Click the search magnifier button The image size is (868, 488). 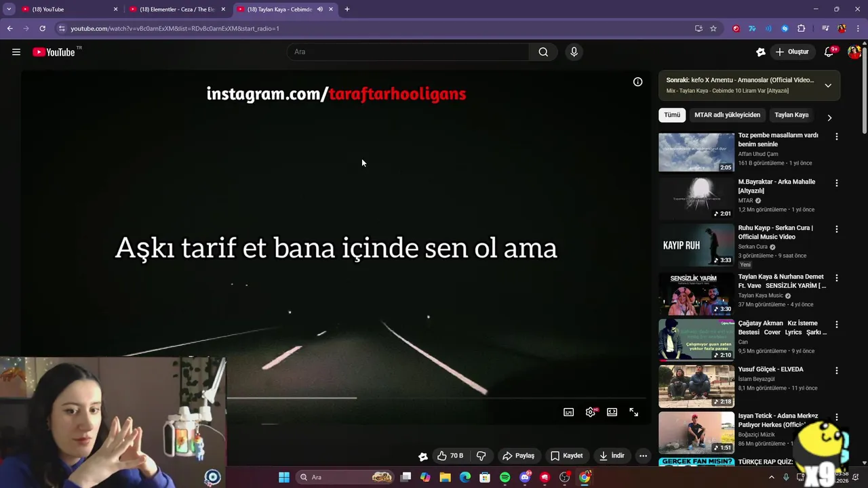[x=543, y=52]
